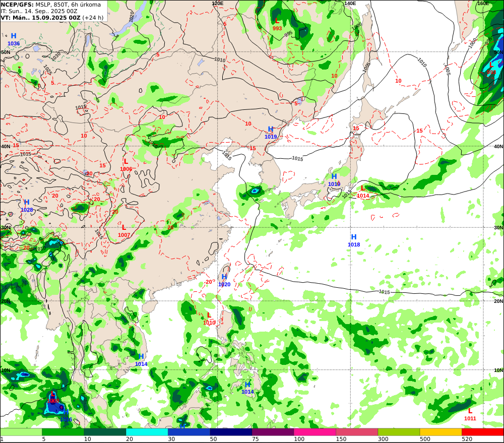
Task: Click the 140E longitude label
Action: point(350,3)
